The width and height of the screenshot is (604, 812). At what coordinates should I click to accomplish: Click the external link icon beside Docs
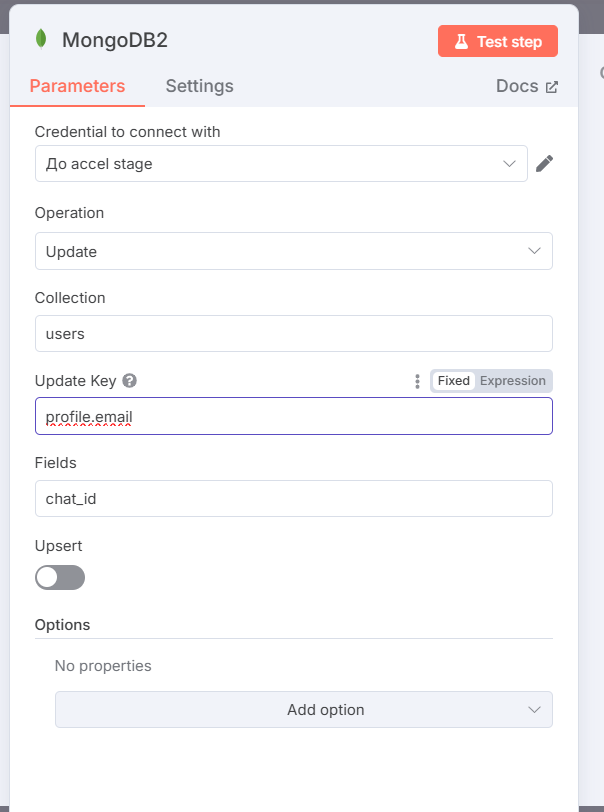(552, 86)
